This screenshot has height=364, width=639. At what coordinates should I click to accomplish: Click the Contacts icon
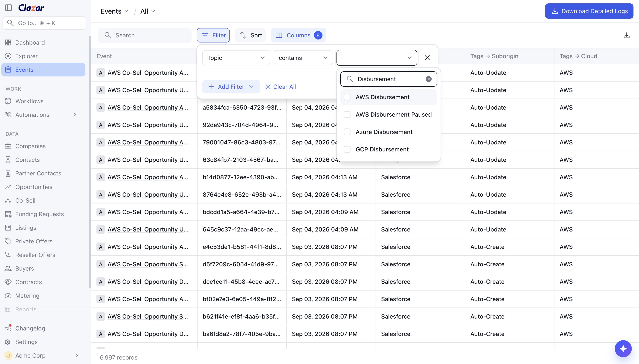click(8, 159)
